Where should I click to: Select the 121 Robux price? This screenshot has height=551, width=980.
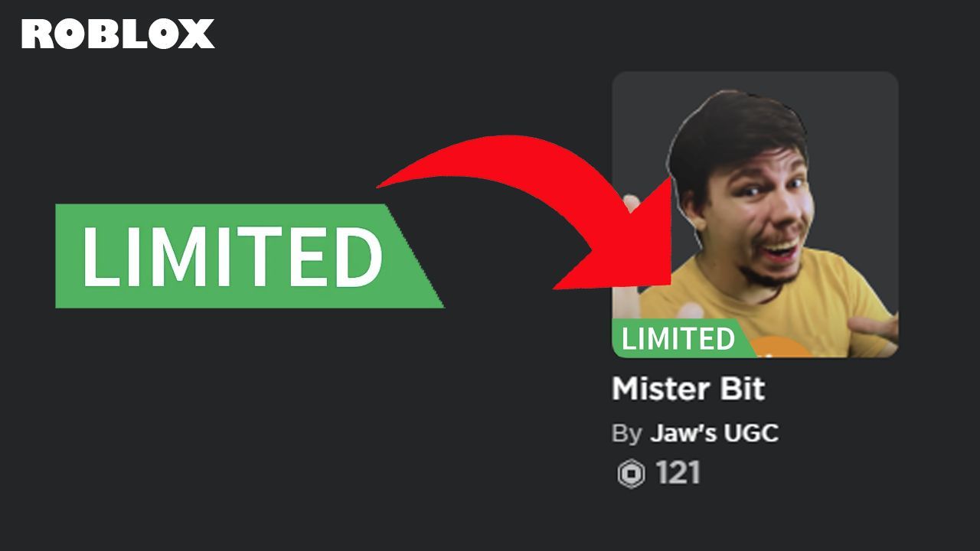678,474
